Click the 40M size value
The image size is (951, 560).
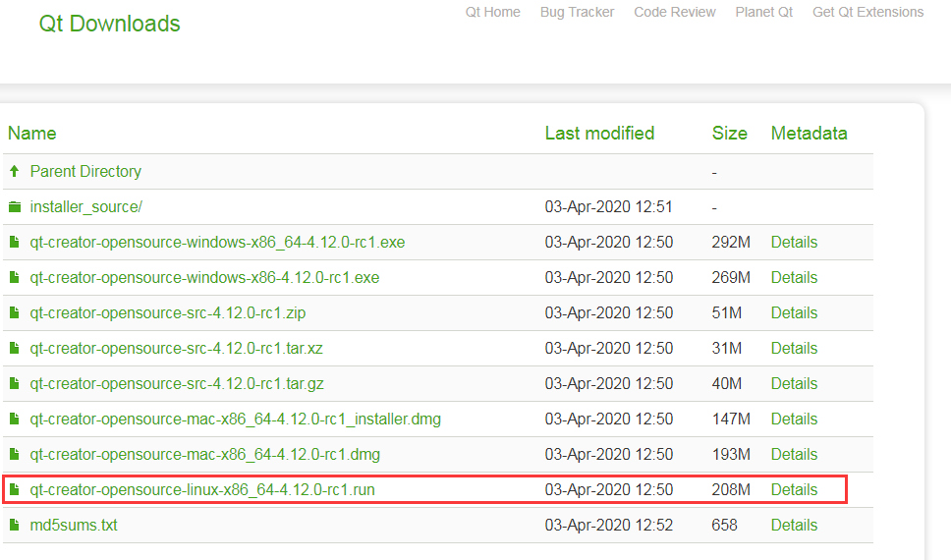pos(727,383)
